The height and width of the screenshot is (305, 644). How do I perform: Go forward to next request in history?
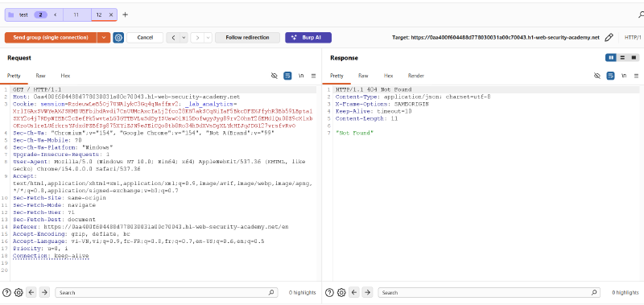tap(197, 38)
